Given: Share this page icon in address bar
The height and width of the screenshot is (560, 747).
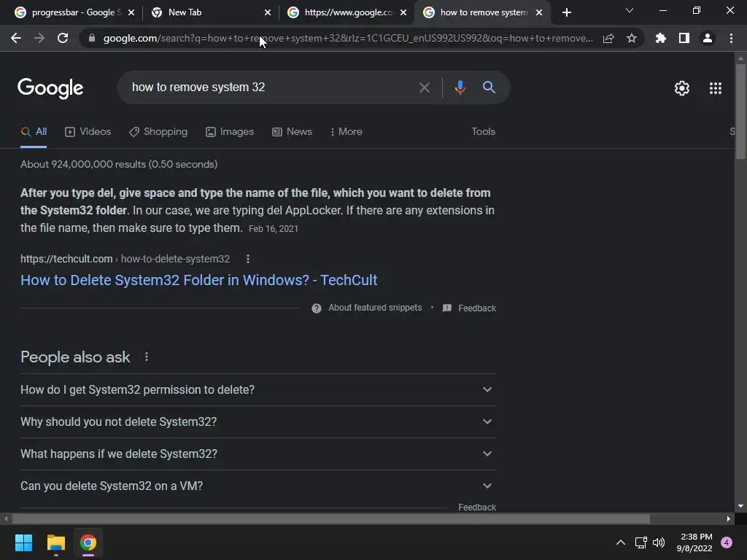Looking at the screenshot, I should [608, 38].
